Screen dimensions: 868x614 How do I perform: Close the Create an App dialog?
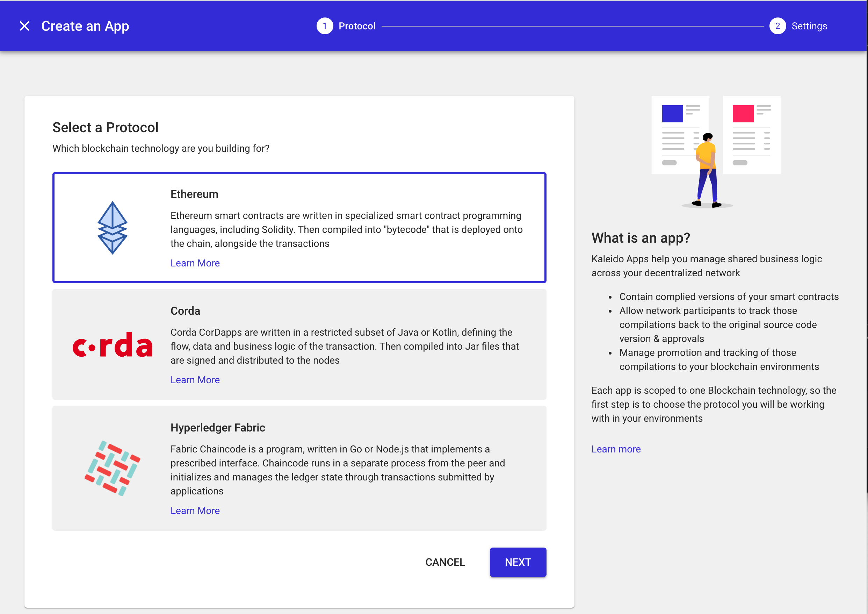(x=24, y=26)
